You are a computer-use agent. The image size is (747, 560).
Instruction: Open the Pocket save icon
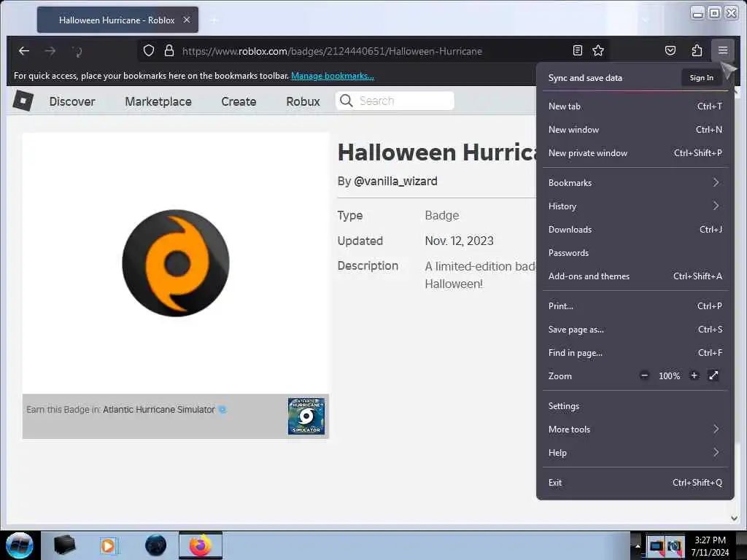[x=670, y=50]
